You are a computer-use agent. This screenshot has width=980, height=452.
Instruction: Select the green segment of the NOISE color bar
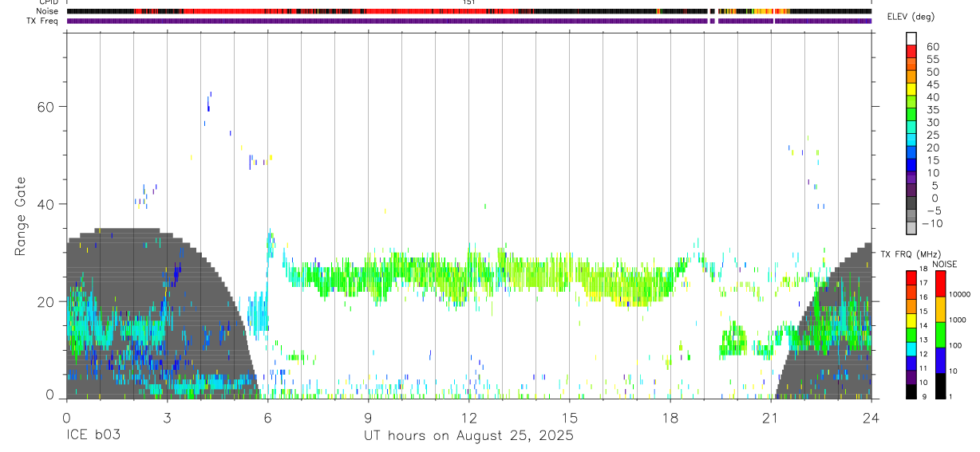point(940,334)
